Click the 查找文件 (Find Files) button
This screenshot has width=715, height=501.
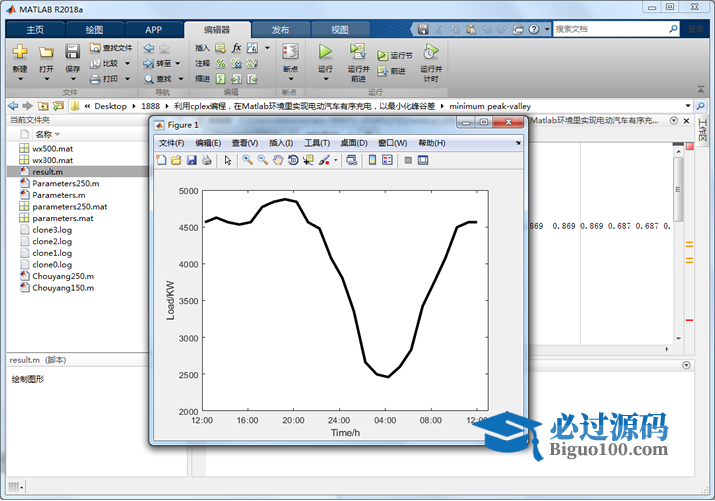[x=110, y=47]
